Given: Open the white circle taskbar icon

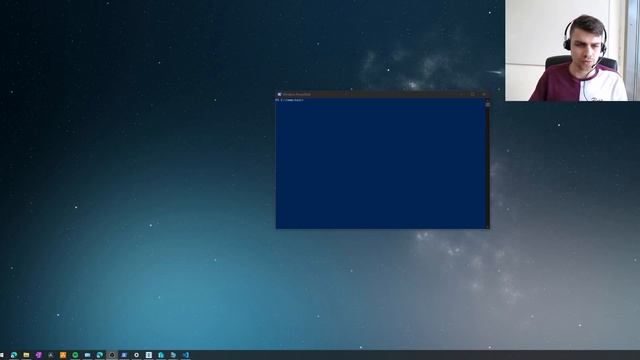Looking at the screenshot, I should 136,355.
